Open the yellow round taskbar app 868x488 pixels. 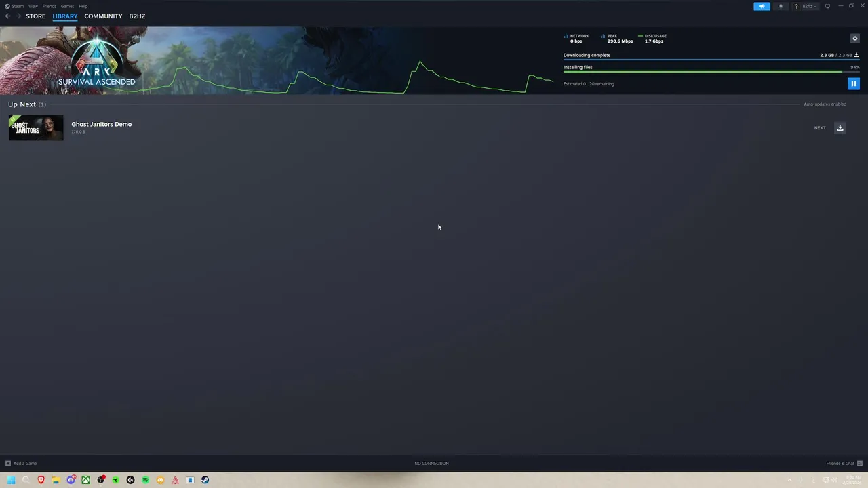point(160,480)
